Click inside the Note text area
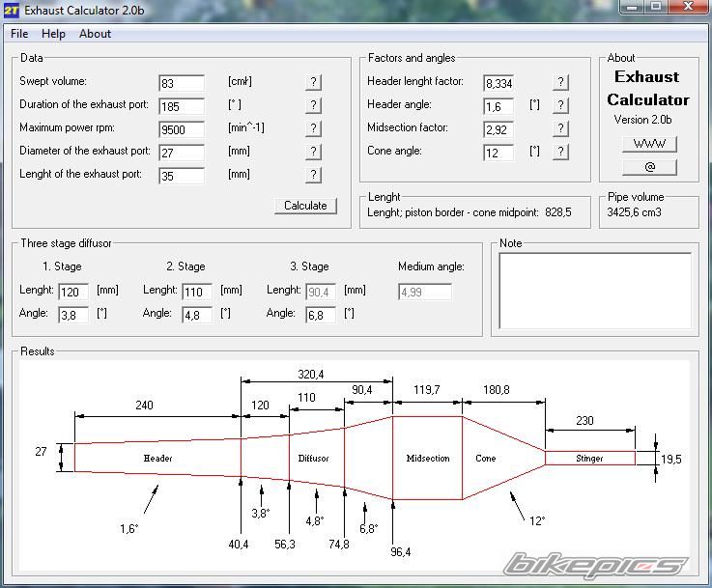Screen dimensions: 712x588 pyautogui.click(x=595, y=290)
